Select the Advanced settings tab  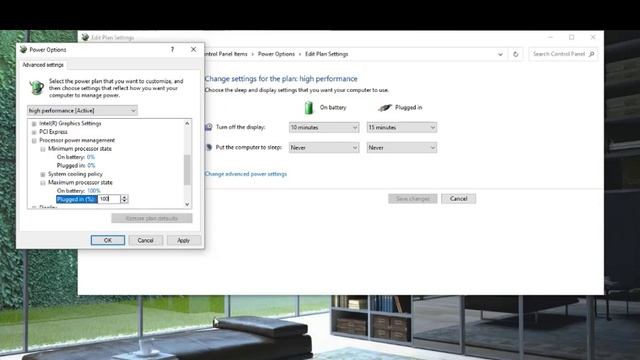43,65
